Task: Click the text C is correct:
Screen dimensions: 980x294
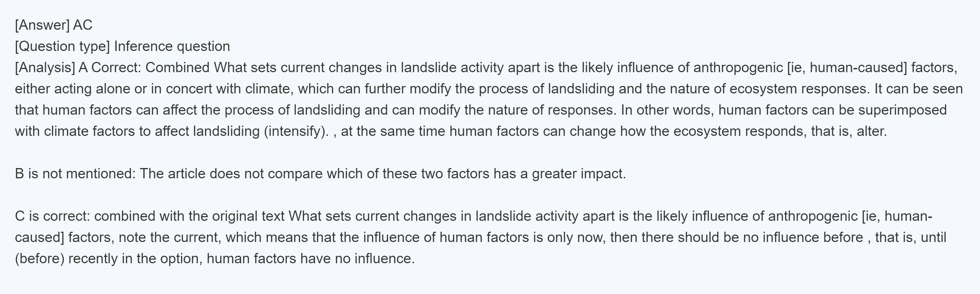Action: point(52,217)
